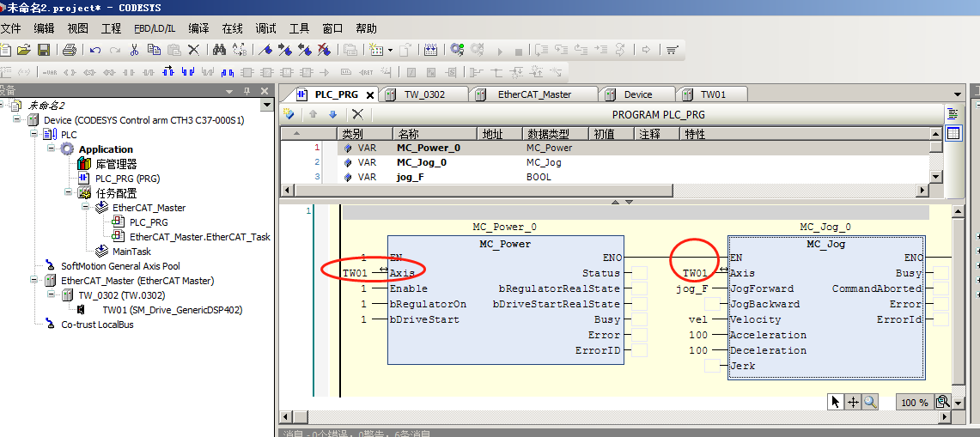Sort by the 名称 column header
The image size is (980, 437).
pyautogui.click(x=435, y=134)
